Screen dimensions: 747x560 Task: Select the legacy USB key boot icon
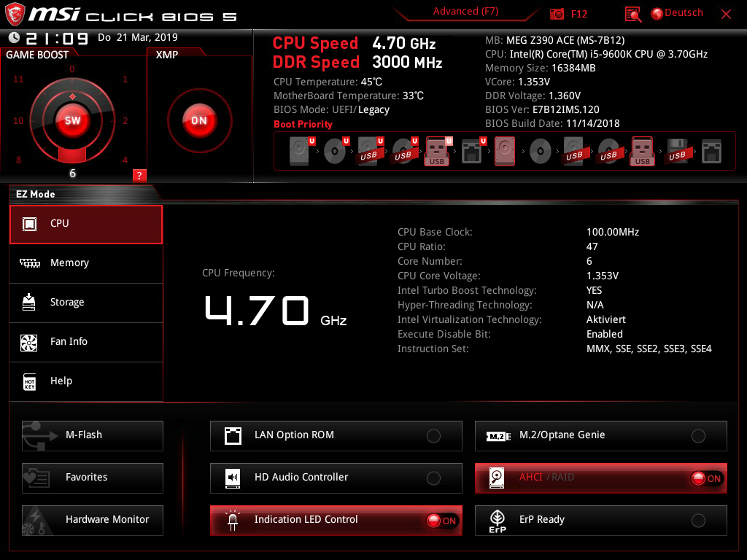click(x=643, y=152)
